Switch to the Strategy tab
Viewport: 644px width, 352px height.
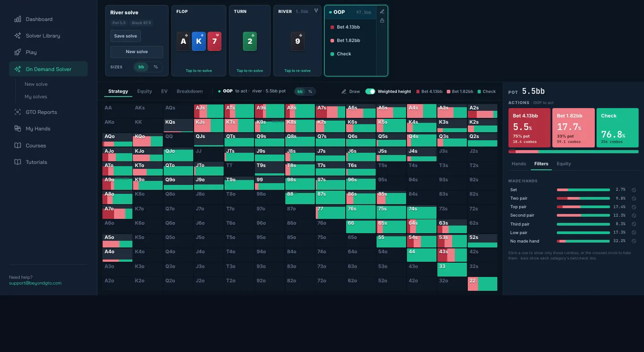pyautogui.click(x=118, y=91)
